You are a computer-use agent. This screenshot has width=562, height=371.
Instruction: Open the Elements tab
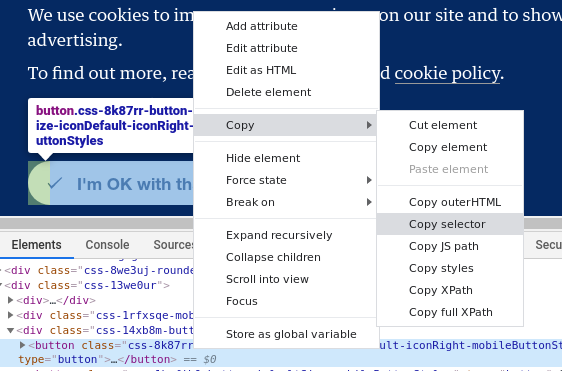point(37,245)
